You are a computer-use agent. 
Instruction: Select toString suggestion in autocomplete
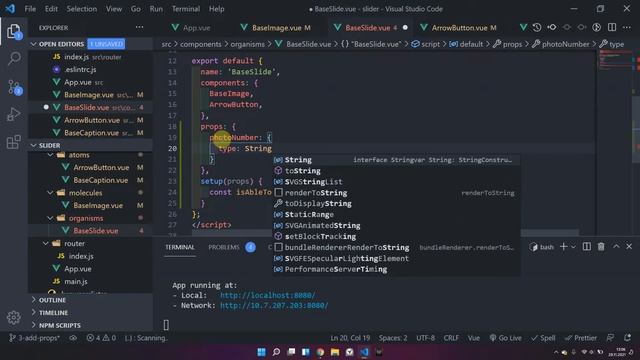396,171
